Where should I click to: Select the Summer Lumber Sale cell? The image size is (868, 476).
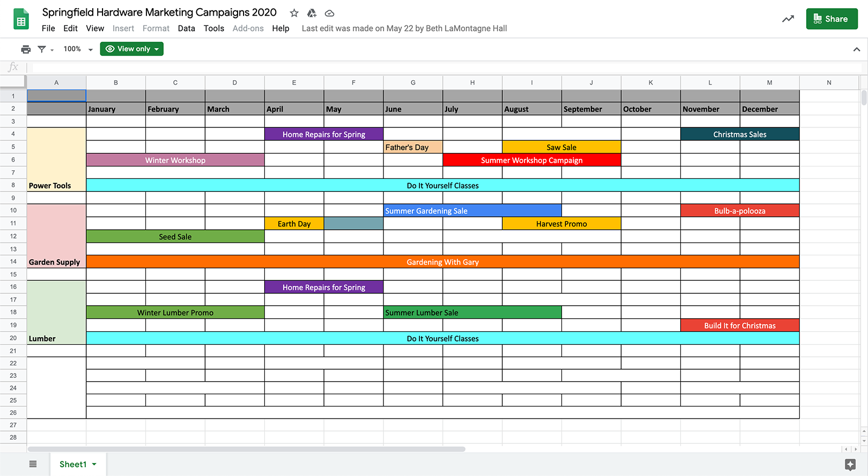coord(473,312)
